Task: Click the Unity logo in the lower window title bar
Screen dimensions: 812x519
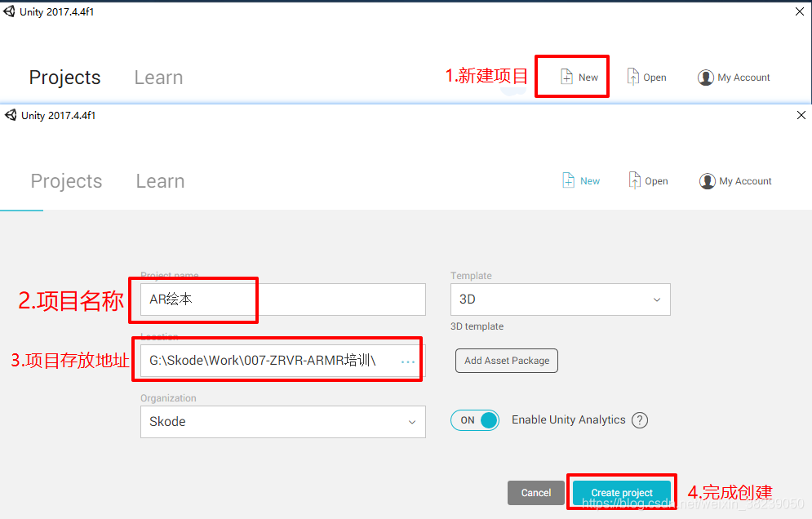Action: point(11,115)
